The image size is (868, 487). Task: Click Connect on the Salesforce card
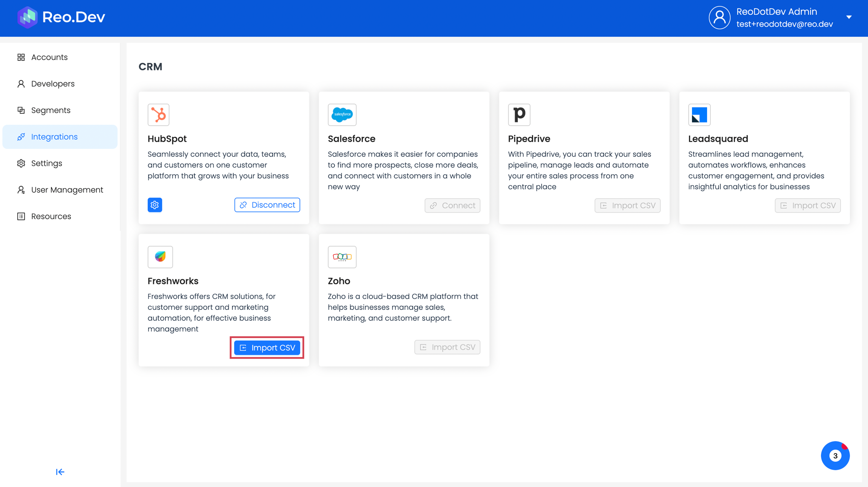[452, 205]
